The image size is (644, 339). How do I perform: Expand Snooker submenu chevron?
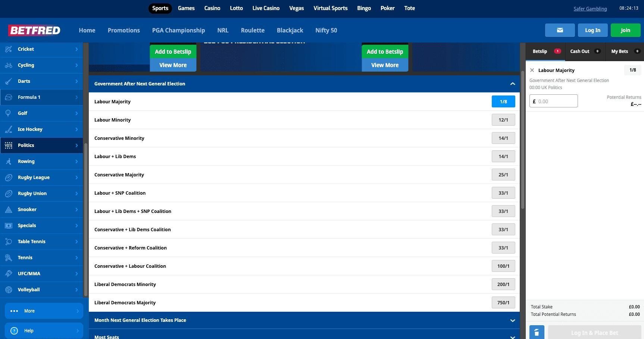click(76, 209)
